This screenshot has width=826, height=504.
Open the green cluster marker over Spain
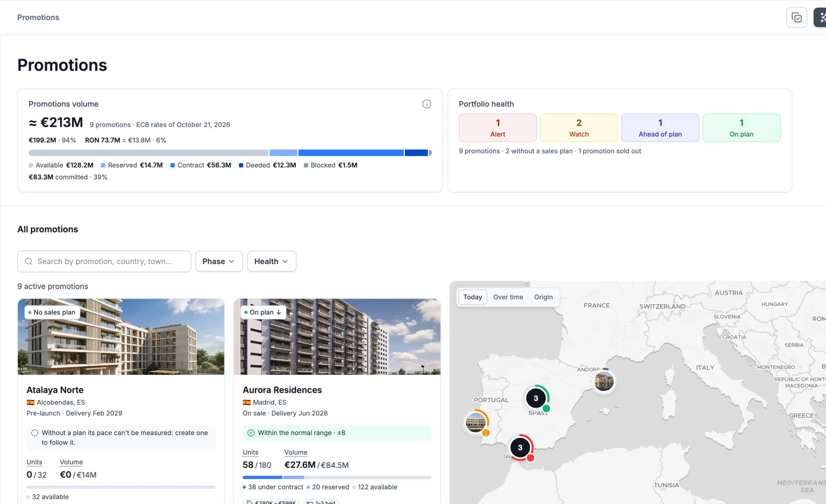click(x=536, y=398)
